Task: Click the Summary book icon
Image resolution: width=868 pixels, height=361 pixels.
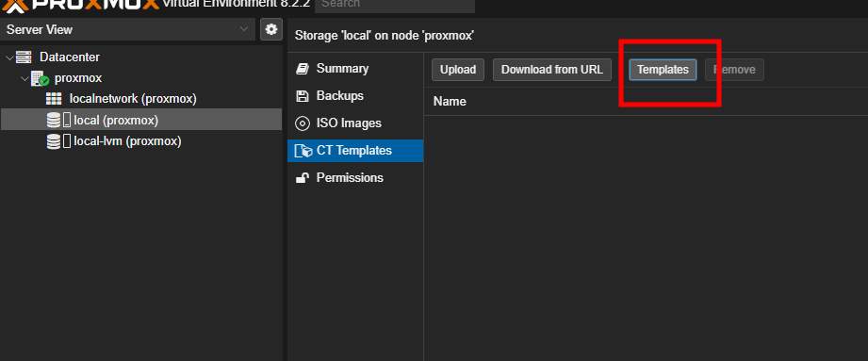Action: (303, 69)
